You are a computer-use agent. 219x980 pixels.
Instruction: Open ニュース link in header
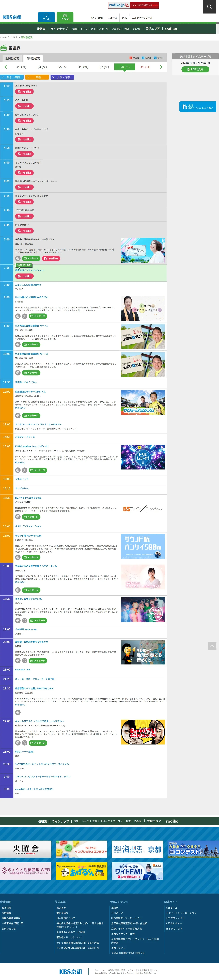[x=112, y=18]
